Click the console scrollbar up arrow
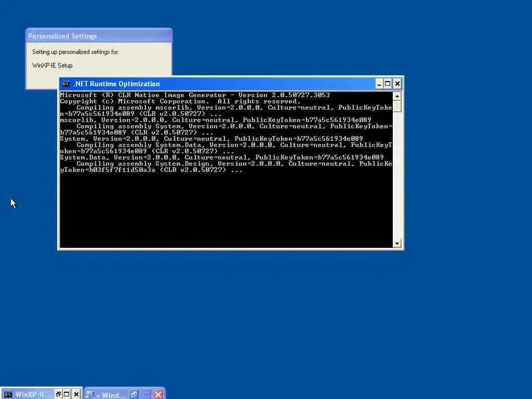532x399 pixels. click(x=397, y=96)
